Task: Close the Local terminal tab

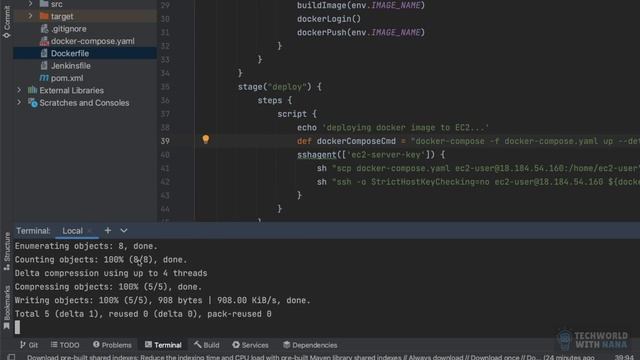Action: [x=90, y=231]
